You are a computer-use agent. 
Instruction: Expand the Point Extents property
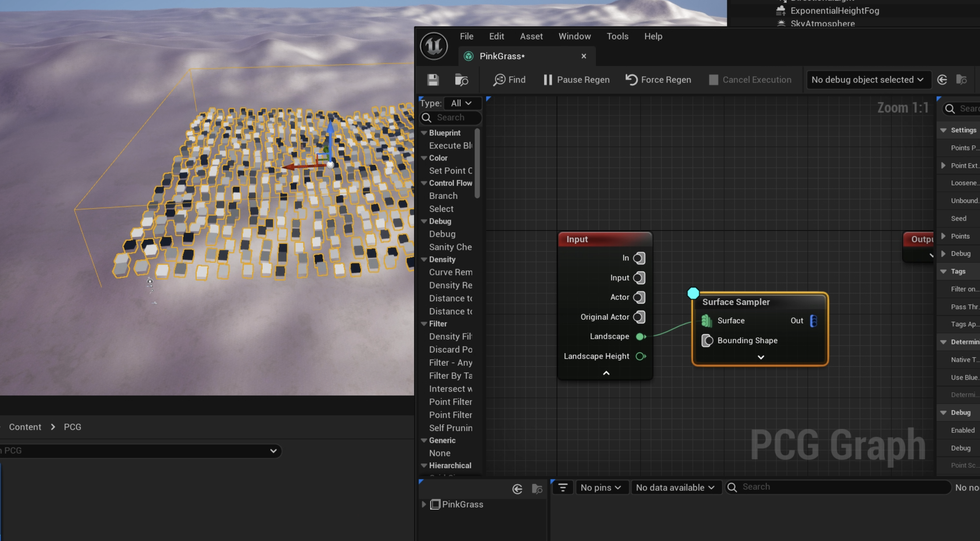[x=943, y=166]
